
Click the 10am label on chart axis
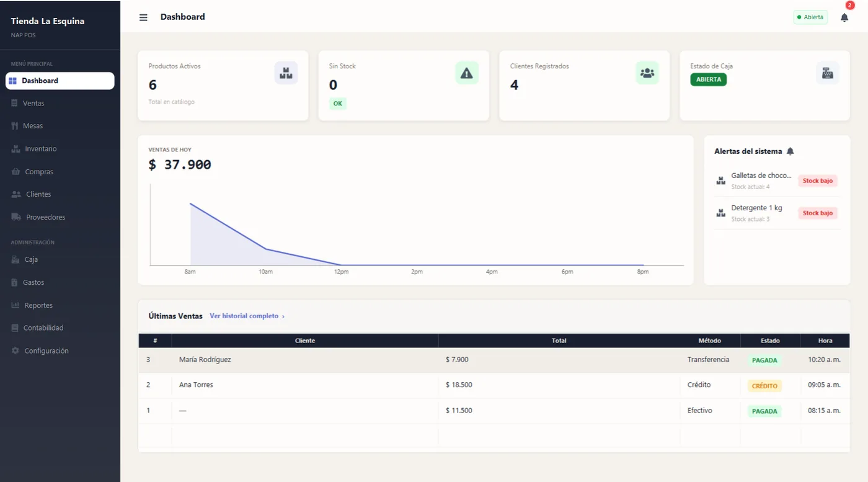[265, 272]
